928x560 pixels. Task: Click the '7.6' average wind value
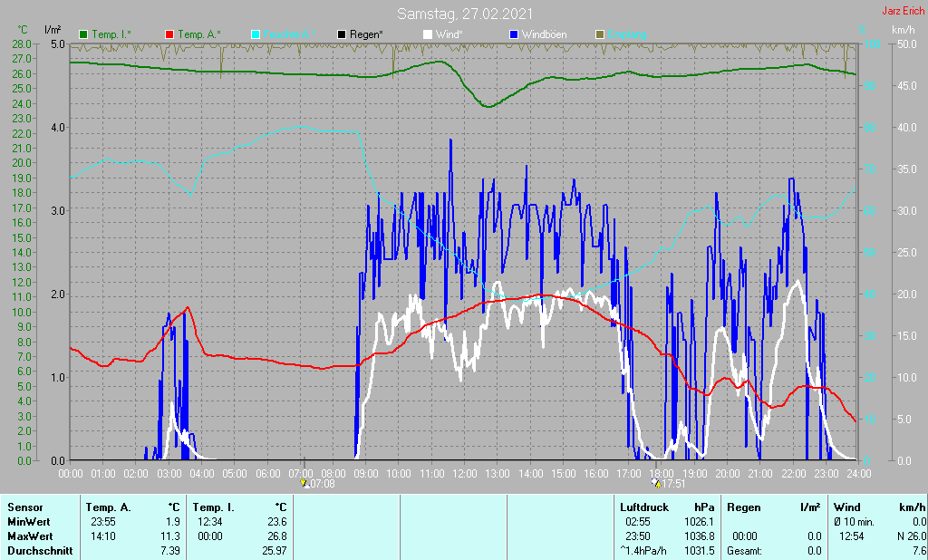click(x=919, y=551)
